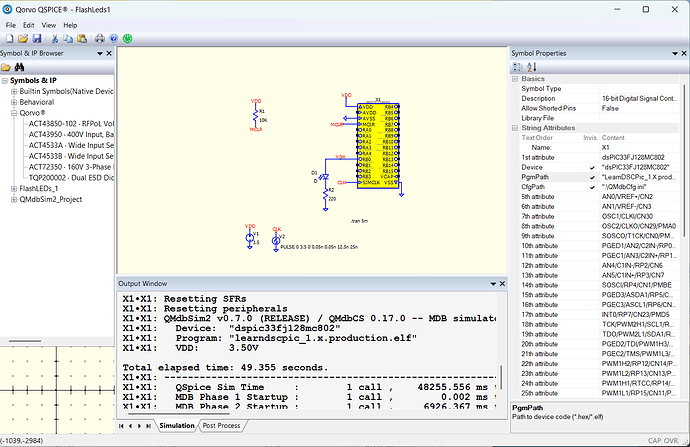The height and width of the screenshot is (447, 690).
Task: Select ACT72350 160V 3-Phase tree item
Action: click(x=71, y=167)
